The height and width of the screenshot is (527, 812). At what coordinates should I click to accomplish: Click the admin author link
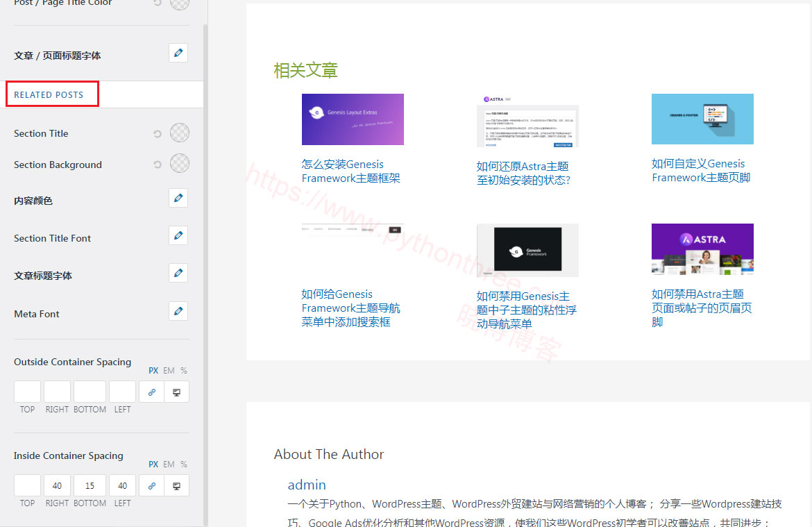click(x=307, y=485)
